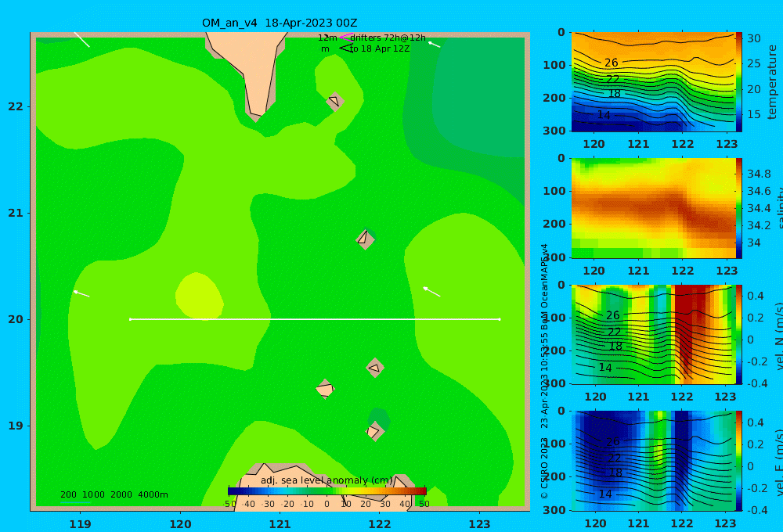
Task: Click the vertical '© CSIRO 2023' credit text
Action: click(544, 468)
